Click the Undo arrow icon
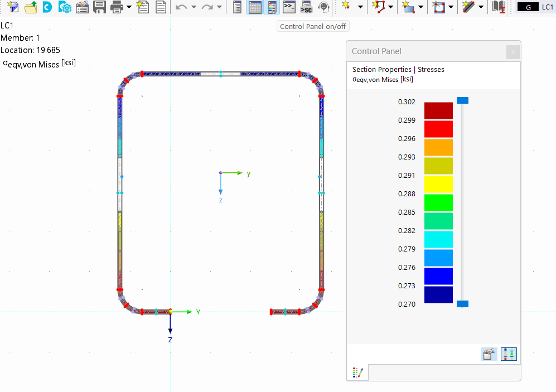 pos(181,7)
